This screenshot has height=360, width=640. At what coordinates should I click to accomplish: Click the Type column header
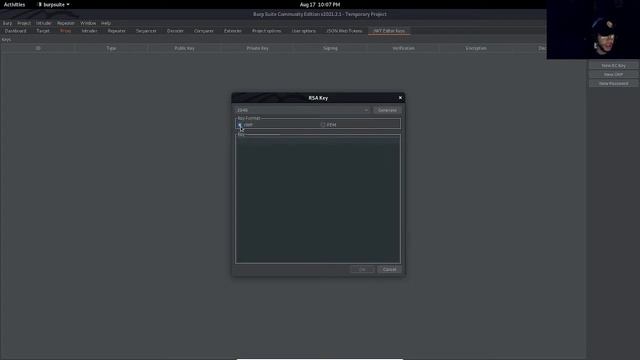pyautogui.click(x=111, y=48)
